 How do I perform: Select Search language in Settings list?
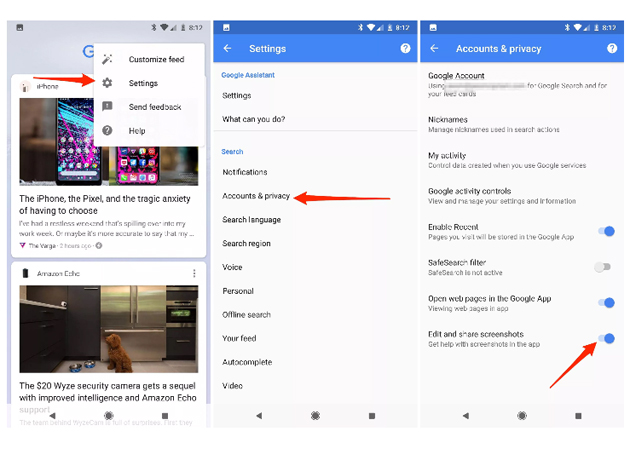coord(251,220)
